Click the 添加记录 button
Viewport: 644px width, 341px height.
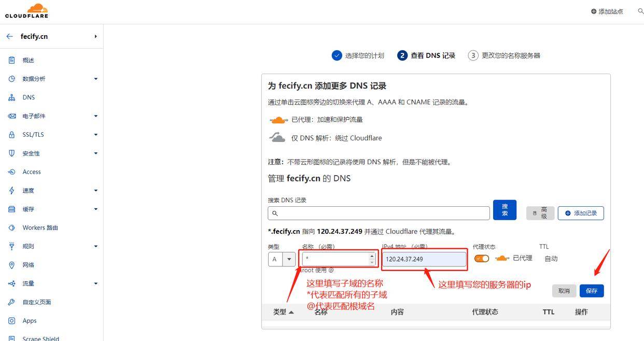pos(581,213)
